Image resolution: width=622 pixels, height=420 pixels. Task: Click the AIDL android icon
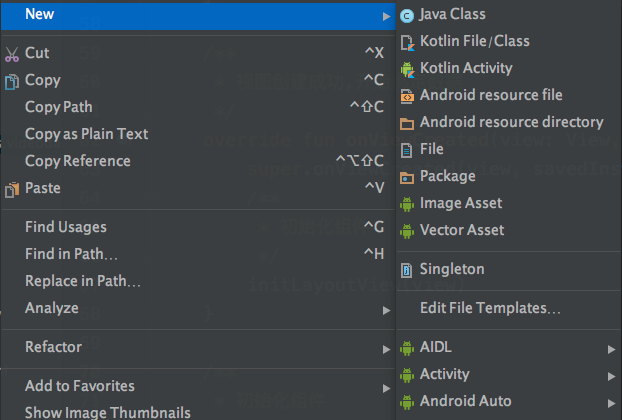(407, 348)
